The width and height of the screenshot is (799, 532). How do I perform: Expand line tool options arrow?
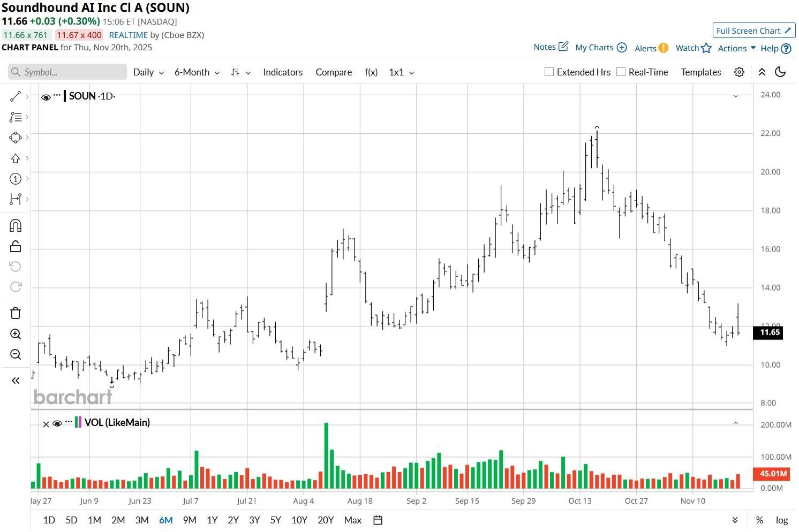[x=27, y=97]
